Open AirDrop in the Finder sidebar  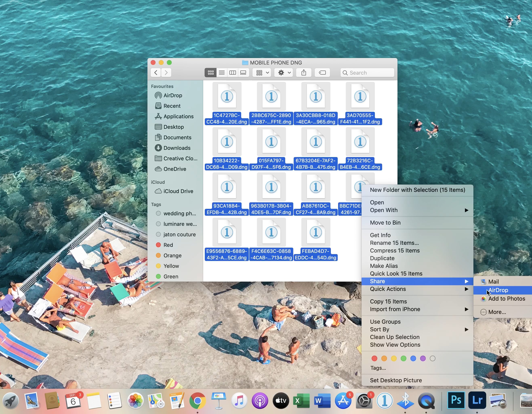click(x=172, y=95)
